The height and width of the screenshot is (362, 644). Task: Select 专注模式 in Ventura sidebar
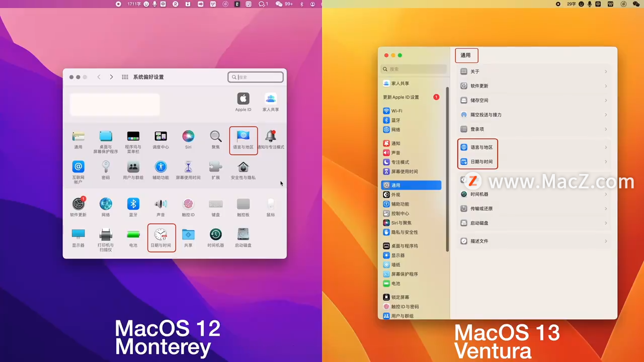pos(396,162)
